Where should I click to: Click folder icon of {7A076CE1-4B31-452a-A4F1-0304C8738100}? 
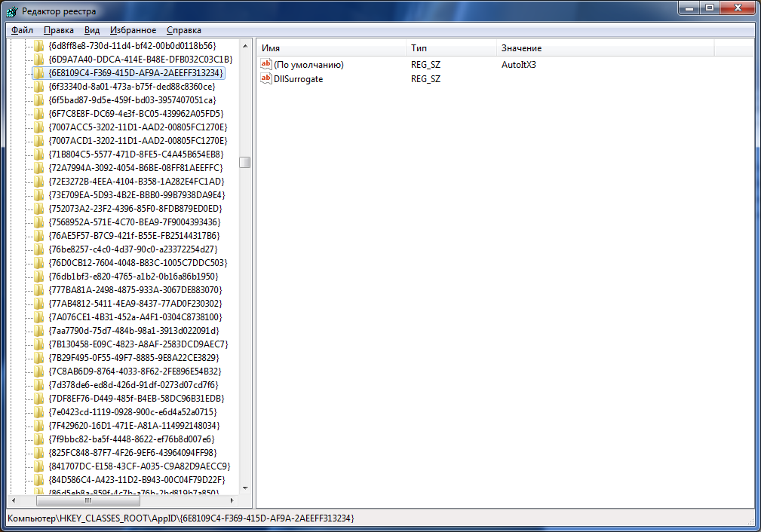pyautogui.click(x=38, y=317)
